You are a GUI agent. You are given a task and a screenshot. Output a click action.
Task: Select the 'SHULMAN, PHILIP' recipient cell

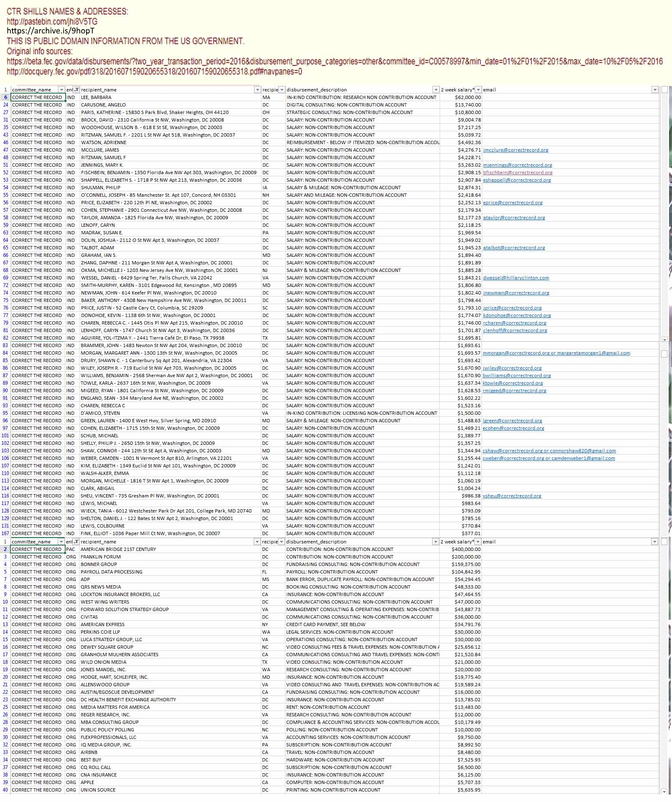[171, 188]
